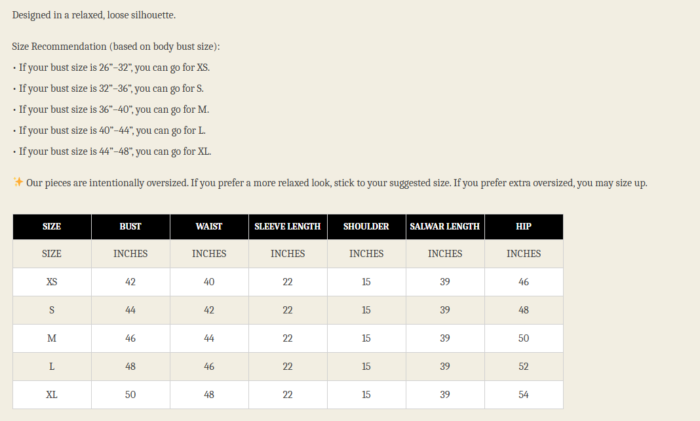Click the WAIST column header
This screenshot has height=421, width=700.
[209, 226]
